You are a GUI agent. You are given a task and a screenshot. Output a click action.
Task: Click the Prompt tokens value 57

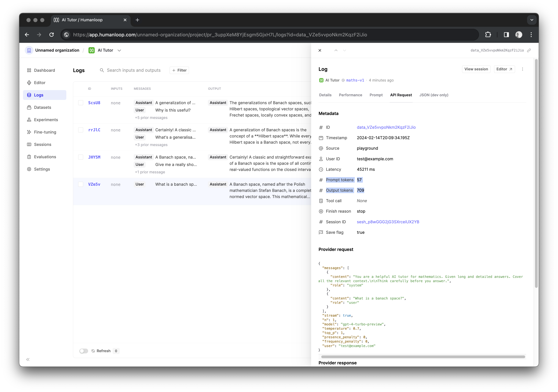click(359, 180)
